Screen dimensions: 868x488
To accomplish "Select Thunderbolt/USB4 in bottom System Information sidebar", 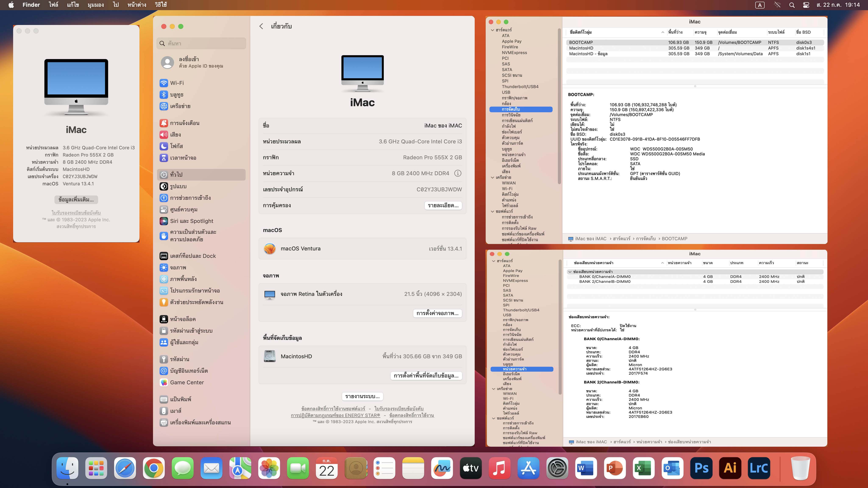I will 521,310.
